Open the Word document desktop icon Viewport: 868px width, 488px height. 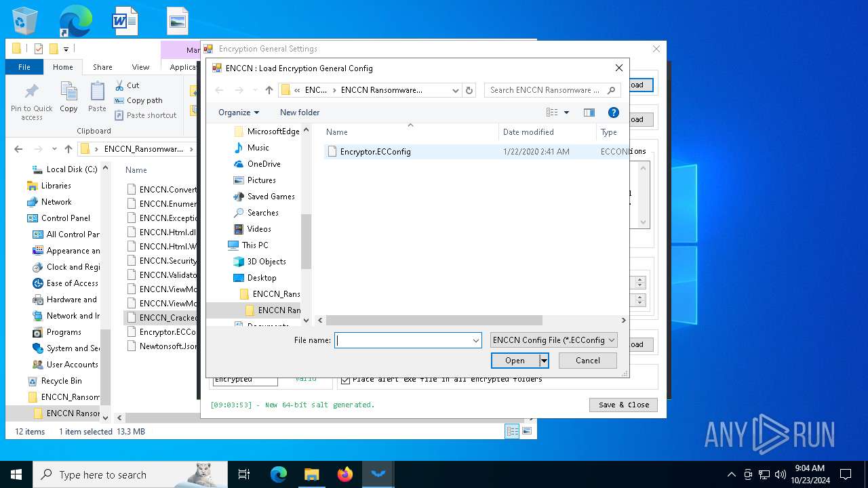pos(125,21)
